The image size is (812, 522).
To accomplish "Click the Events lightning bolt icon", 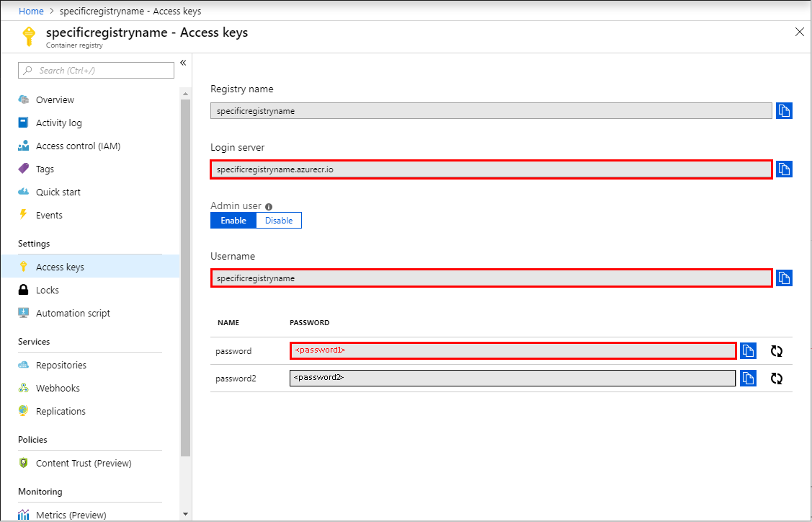I will 23,214.
